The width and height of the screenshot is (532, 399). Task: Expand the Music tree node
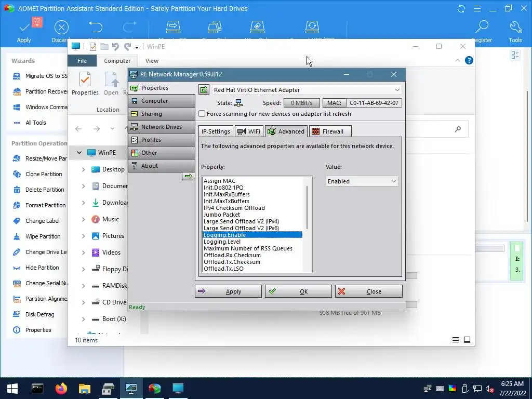pyautogui.click(x=84, y=219)
